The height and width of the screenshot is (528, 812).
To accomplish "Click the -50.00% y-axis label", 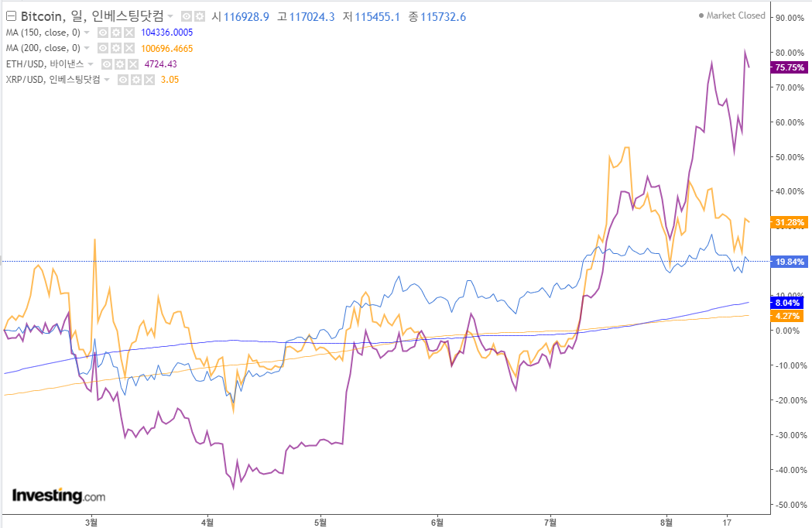I will coord(790,505).
